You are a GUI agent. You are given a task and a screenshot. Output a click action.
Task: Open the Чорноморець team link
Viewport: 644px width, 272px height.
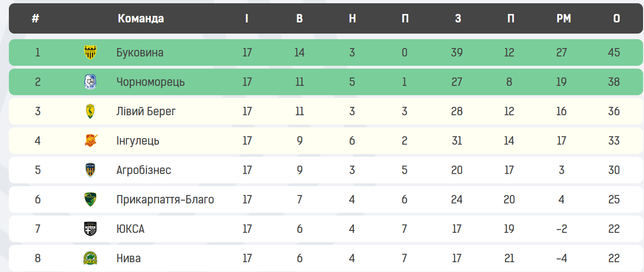[150, 82]
